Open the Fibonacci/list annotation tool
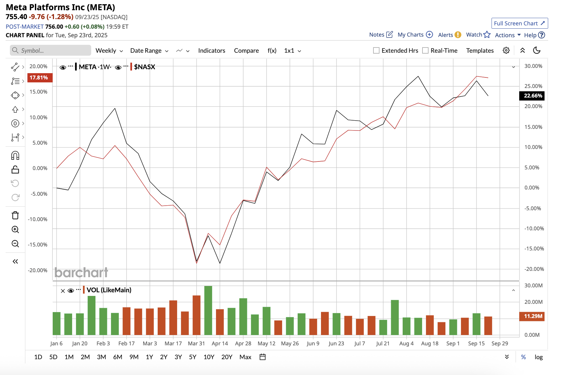 (15, 81)
